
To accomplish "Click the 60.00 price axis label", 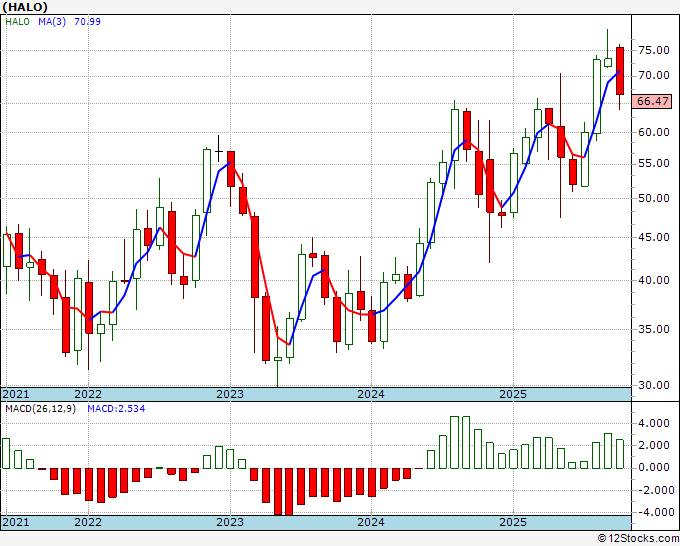I will [x=654, y=132].
